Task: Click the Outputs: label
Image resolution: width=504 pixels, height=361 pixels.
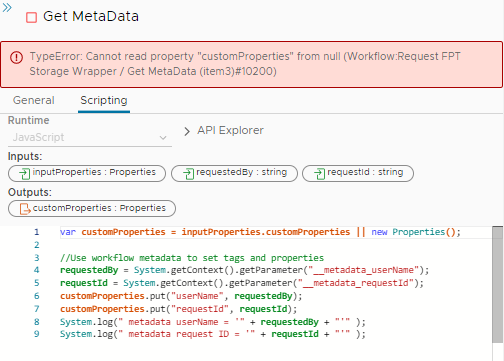Action: pyautogui.click(x=30, y=192)
